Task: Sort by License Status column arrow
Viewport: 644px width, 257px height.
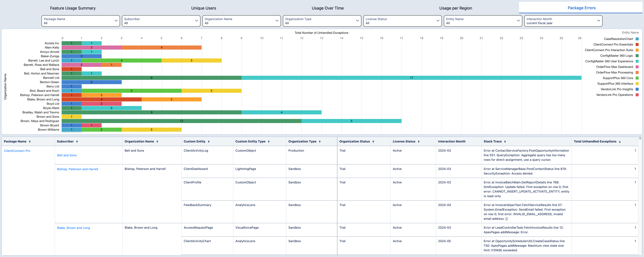Action: point(419,142)
